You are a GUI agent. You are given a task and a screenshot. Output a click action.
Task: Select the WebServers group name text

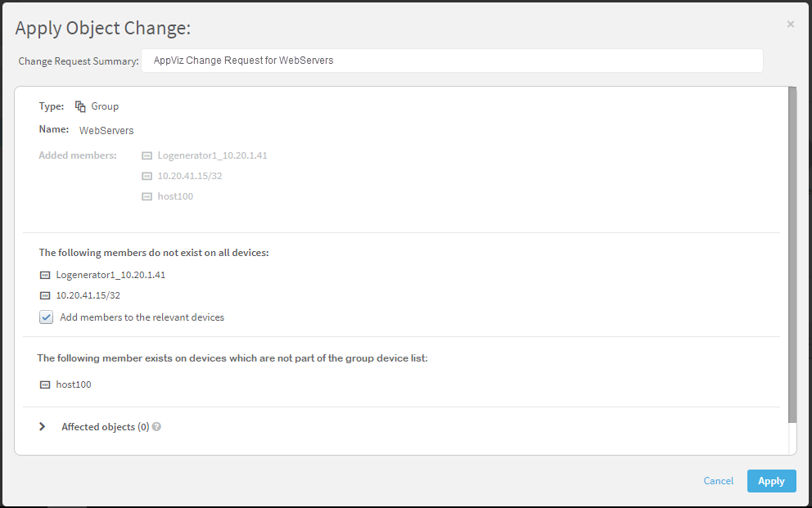106,131
